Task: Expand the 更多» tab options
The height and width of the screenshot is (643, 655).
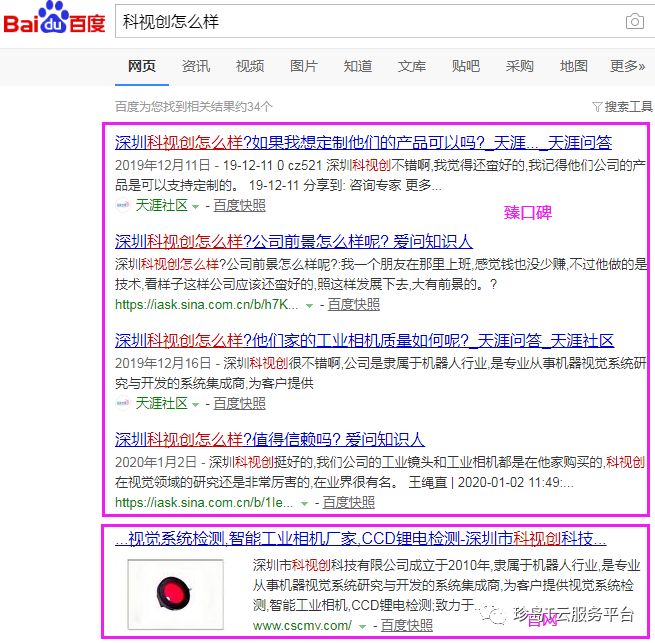Action: 627,66
